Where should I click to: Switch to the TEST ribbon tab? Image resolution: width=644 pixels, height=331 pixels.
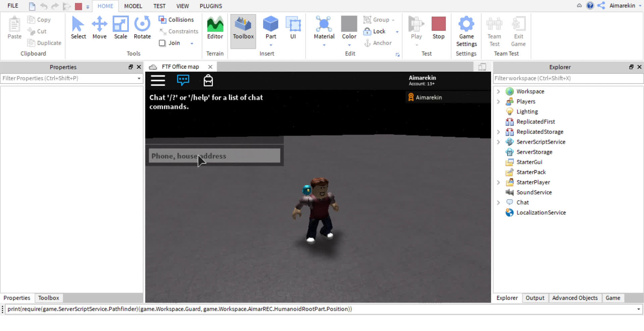tap(159, 6)
